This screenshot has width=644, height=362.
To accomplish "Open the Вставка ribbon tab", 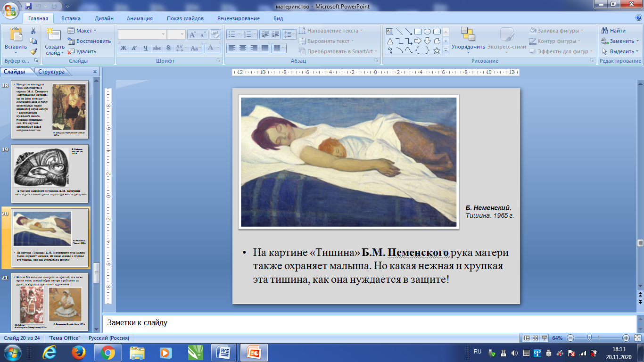I will [71, 18].
